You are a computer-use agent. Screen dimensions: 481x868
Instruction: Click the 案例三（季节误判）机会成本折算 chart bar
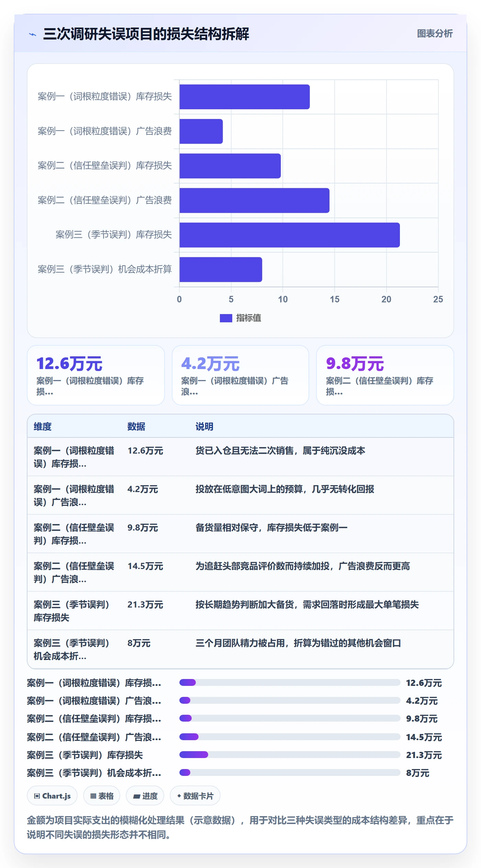click(x=221, y=269)
